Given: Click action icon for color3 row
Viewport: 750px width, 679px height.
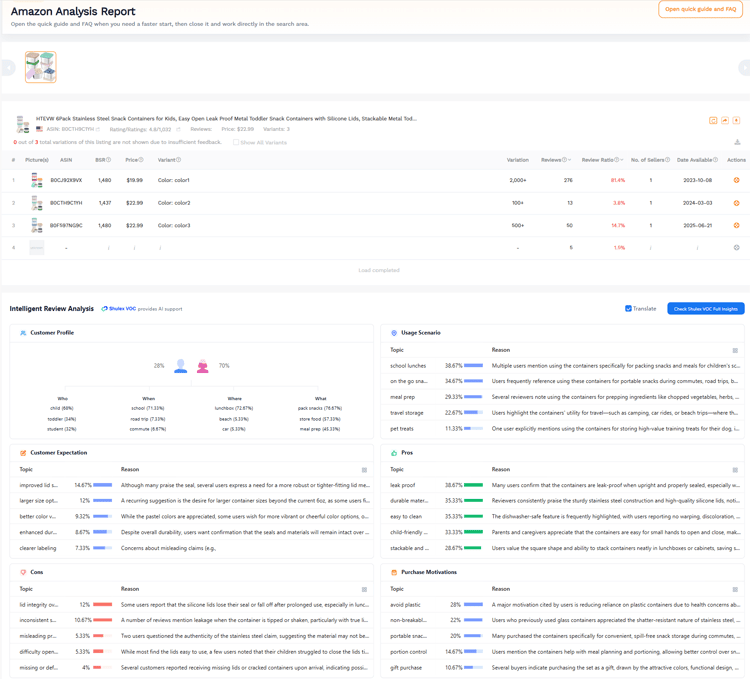Looking at the screenshot, I should [x=737, y=225].
